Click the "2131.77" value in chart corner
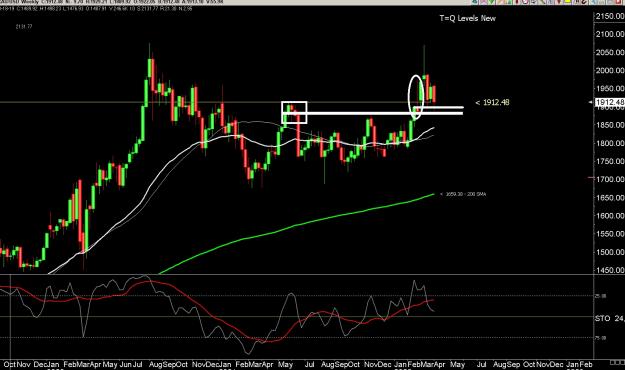 click(x=24, y=27)
